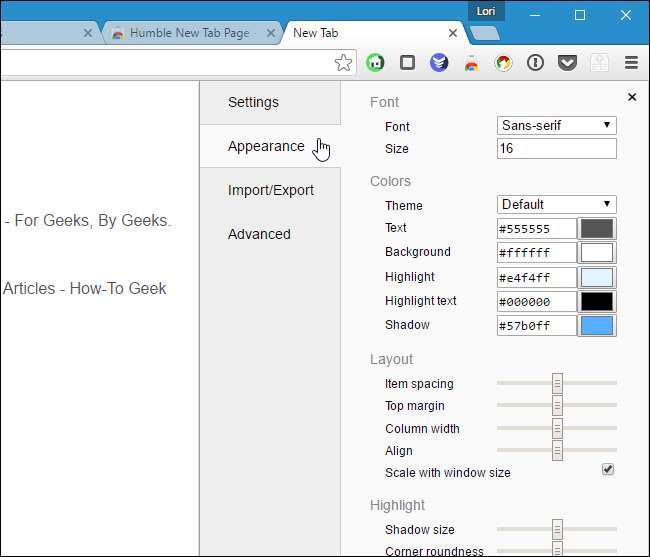Open a new tab with the tab button

pos(485,33)
